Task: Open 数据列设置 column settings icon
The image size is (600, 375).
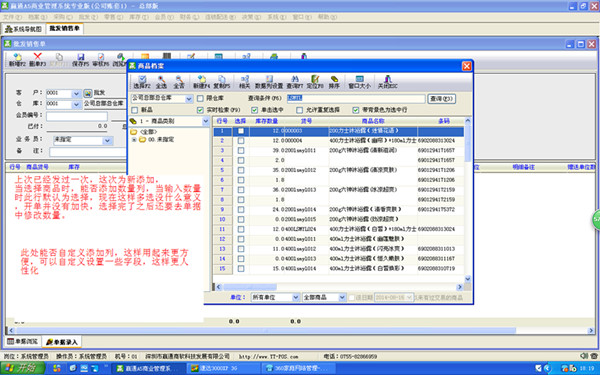Action: (x=269, y=82)
